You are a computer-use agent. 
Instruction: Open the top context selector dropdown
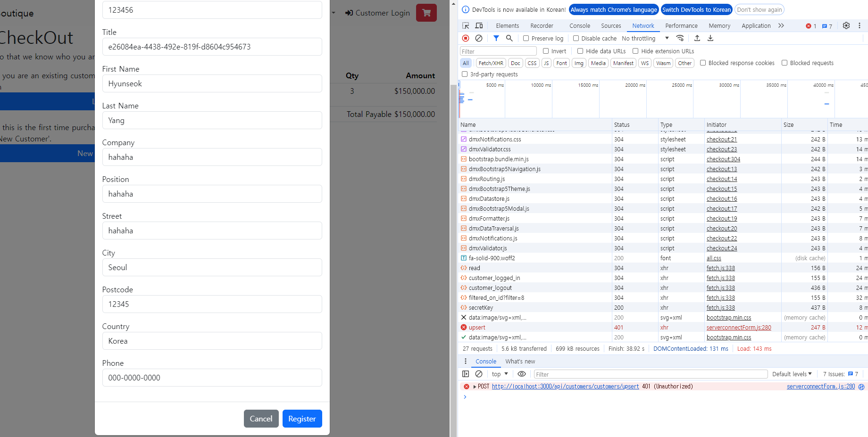pyautogui.click(x=500, y=374)
